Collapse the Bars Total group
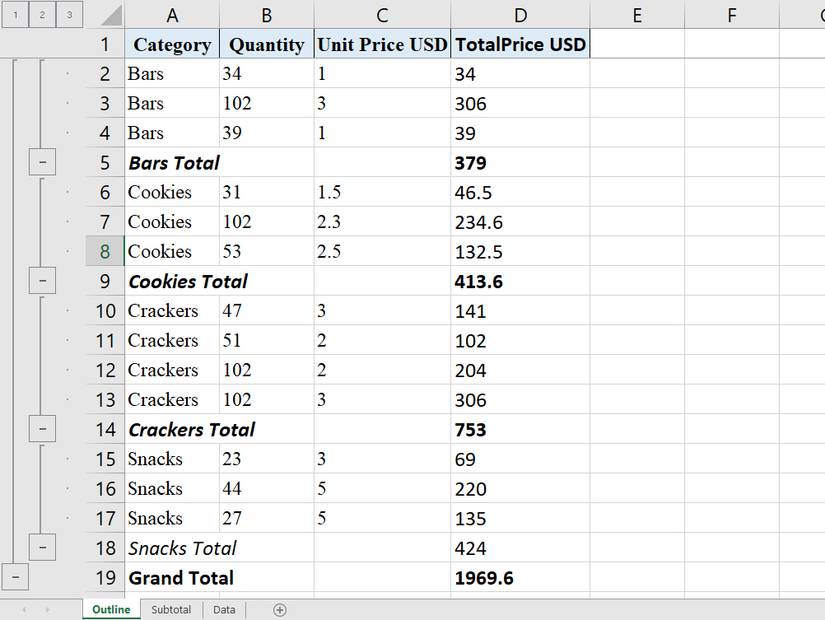This screenshot has height=620, width=825. pyautogui.click(x=42, y=162)
